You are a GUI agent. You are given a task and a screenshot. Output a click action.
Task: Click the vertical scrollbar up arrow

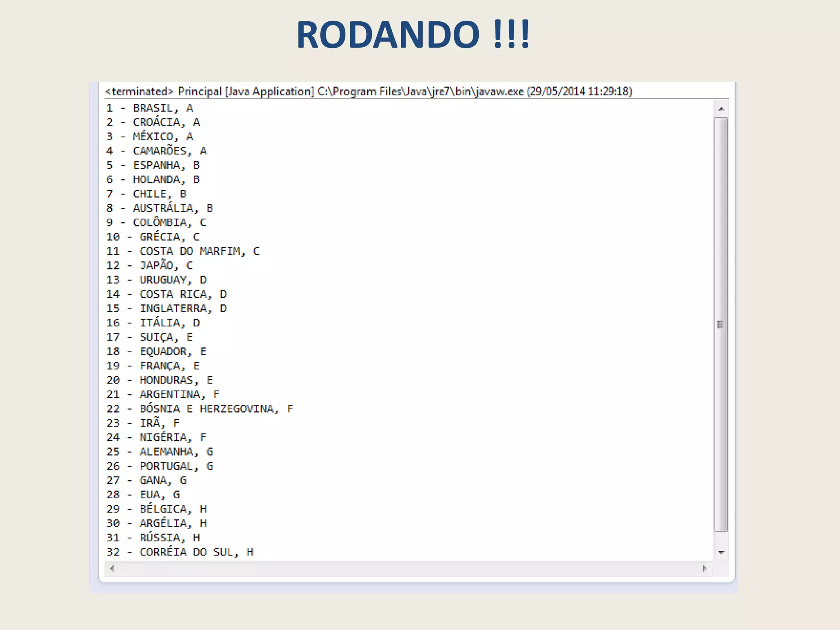(721, 109)
